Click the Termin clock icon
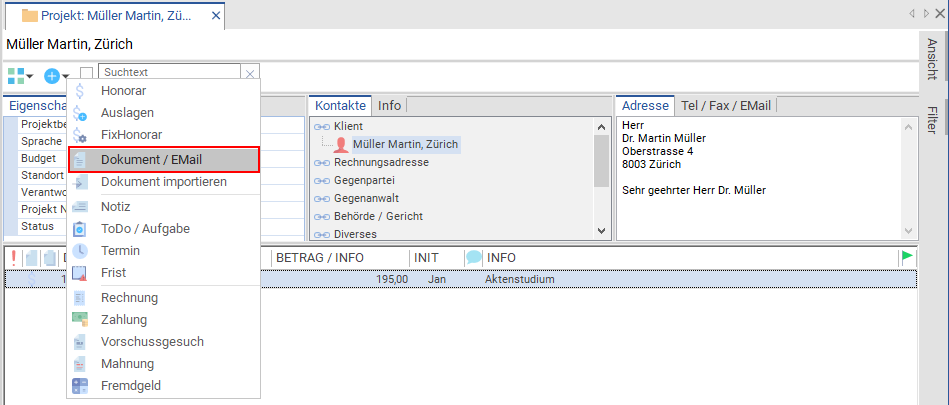 (x=80, y=251)
